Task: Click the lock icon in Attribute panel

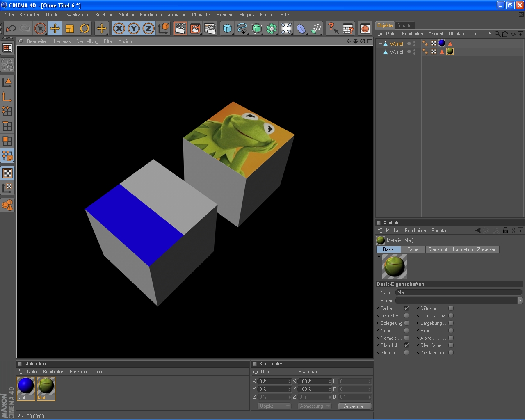Action: [x=505, y=231]
